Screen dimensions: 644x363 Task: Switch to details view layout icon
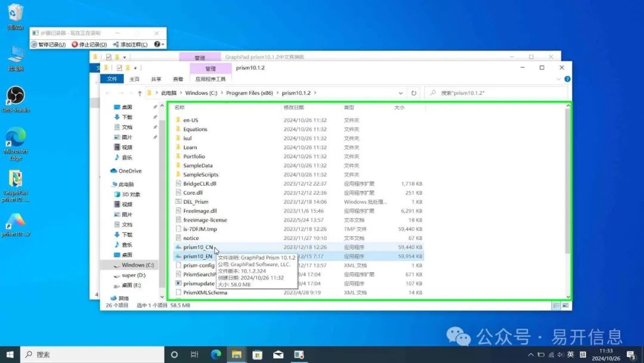click(x=556, y=306)
